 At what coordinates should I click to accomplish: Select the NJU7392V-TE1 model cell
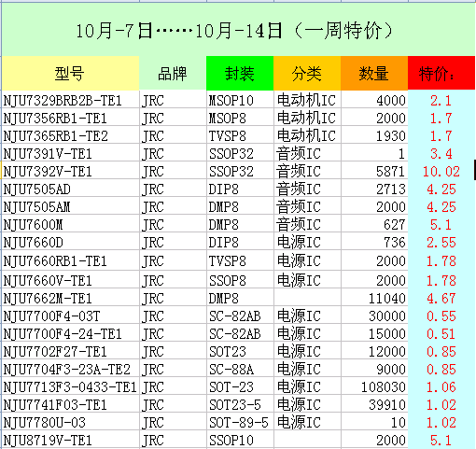click(x=70, y=171)
